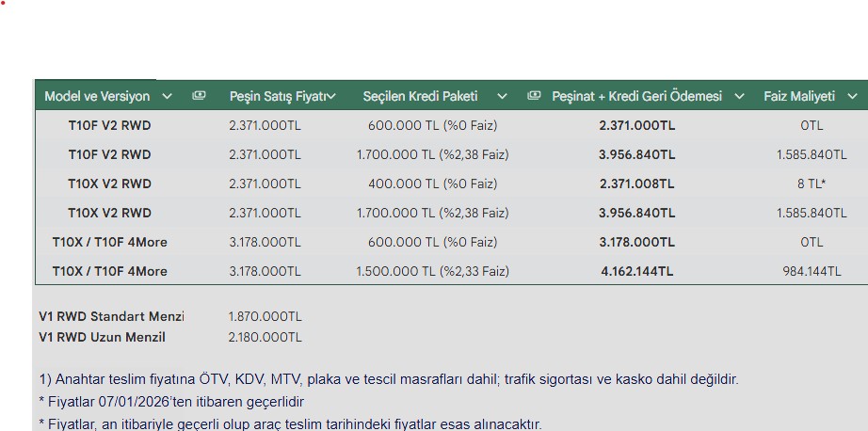Click the 984.144TL interest cost value
This screenshot has width=868, height=431.
(x=812, y=271)
